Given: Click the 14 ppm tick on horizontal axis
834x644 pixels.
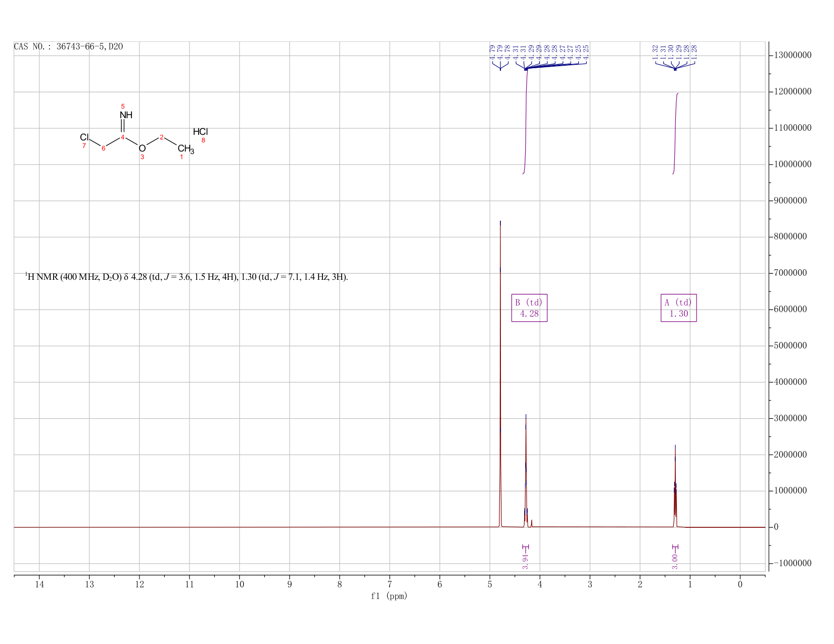Looking at the screenshot, I should click(x=39, y=584).
